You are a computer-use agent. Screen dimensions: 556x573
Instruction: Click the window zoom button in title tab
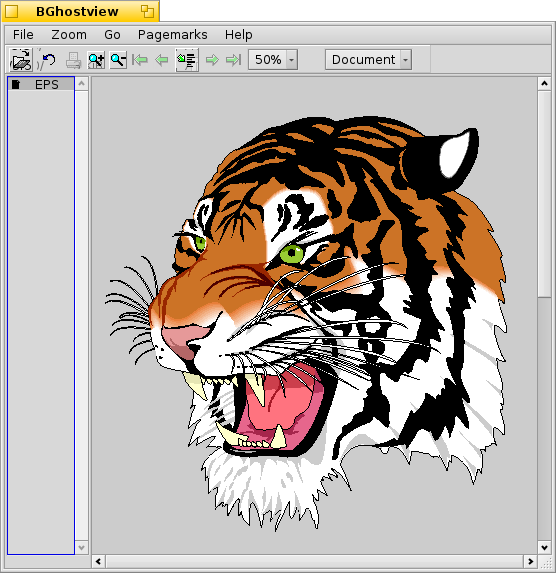tap(147, 11)
